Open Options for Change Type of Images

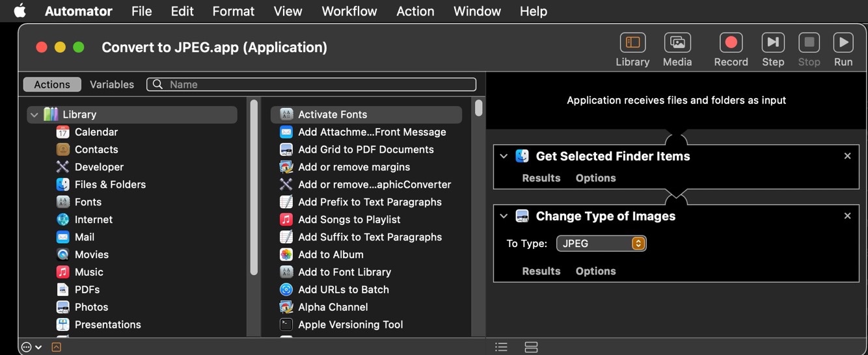coord(595,271)
